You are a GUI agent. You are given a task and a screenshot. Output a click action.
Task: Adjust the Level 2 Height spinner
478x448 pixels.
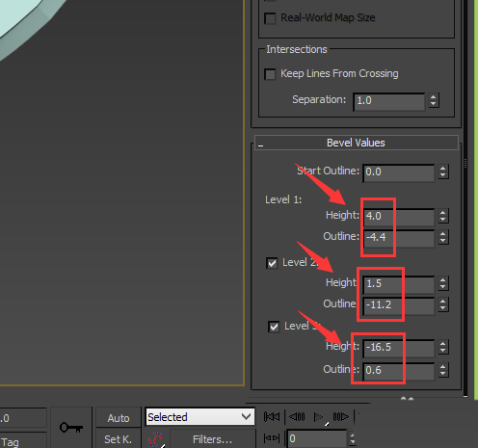(x=443, y=283)
